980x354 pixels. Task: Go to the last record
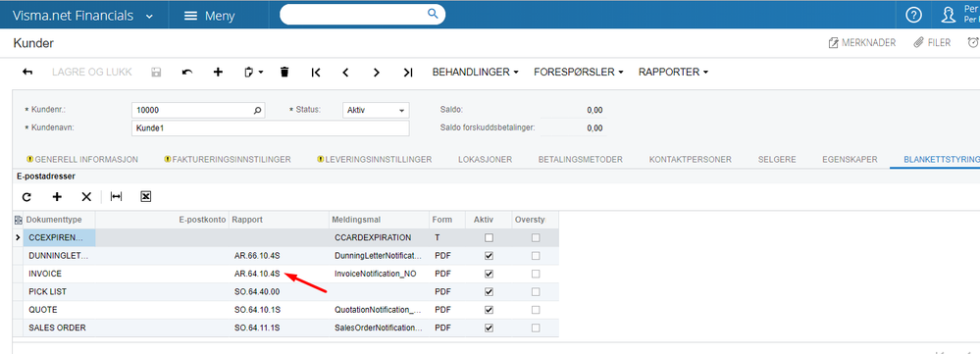click(407, 73)
